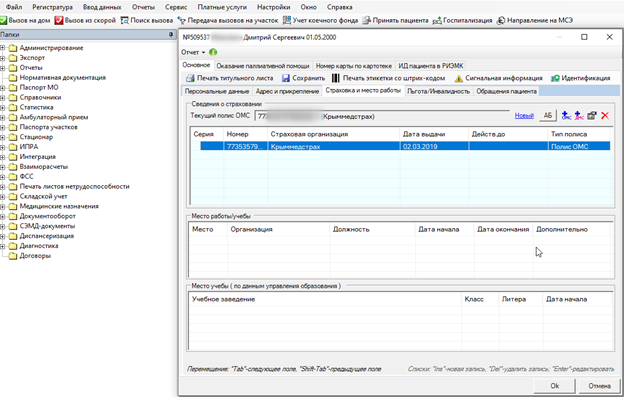Click the 'Новый' link
This screenshot has height=397, width=624.
pyautogui.click(x=524, y=116)
